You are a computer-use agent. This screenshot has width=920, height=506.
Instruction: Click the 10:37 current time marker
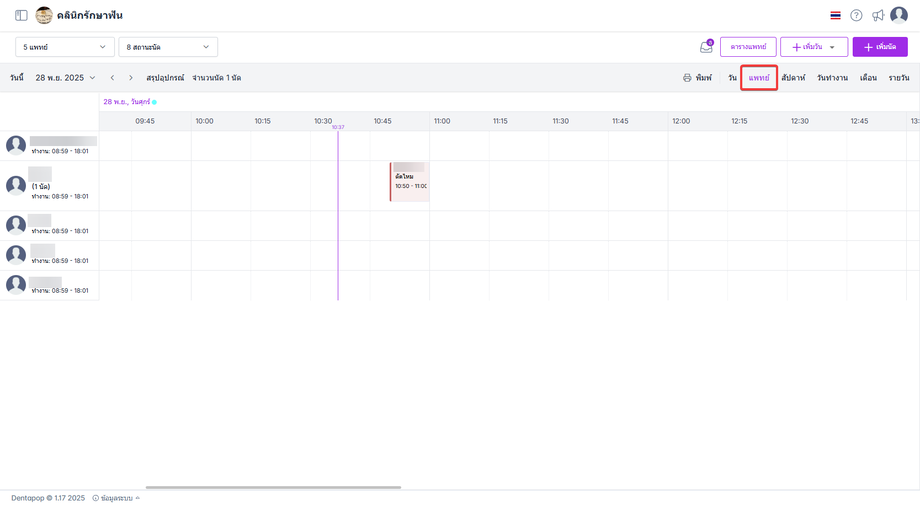click(338, 127)
